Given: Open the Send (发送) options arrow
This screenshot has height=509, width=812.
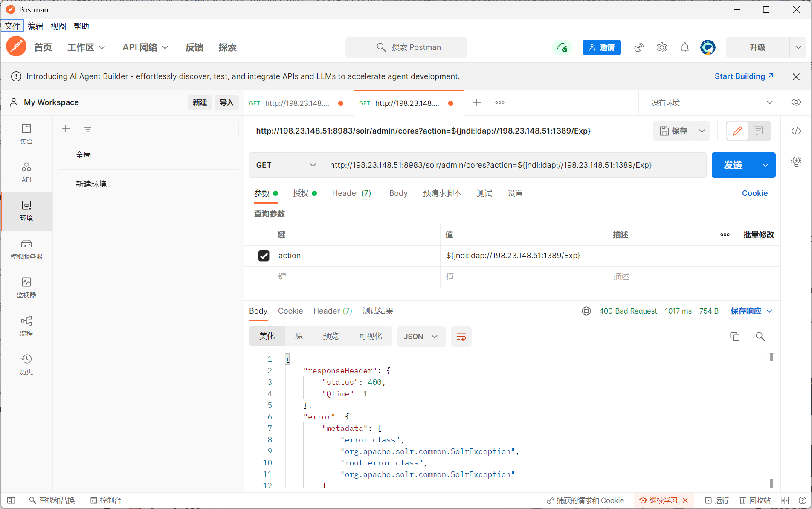Looking at the screenshot, I should 766,165.
